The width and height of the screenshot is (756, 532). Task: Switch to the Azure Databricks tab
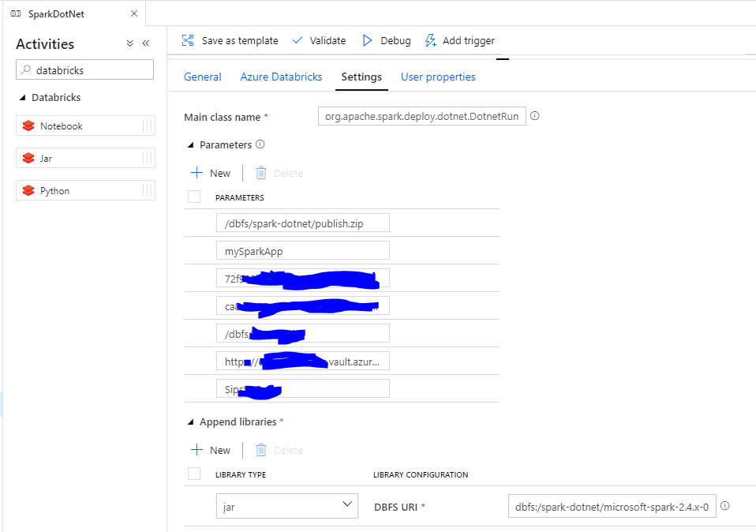click(x=281, y=77)
